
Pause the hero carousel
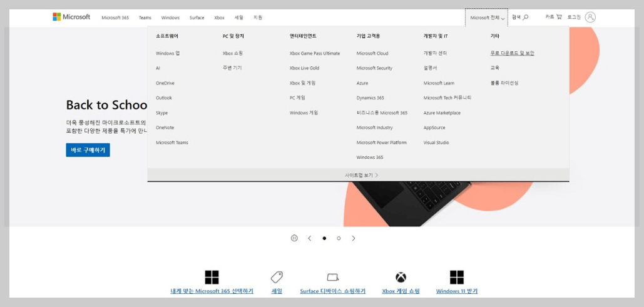click(x=294, y=238)
